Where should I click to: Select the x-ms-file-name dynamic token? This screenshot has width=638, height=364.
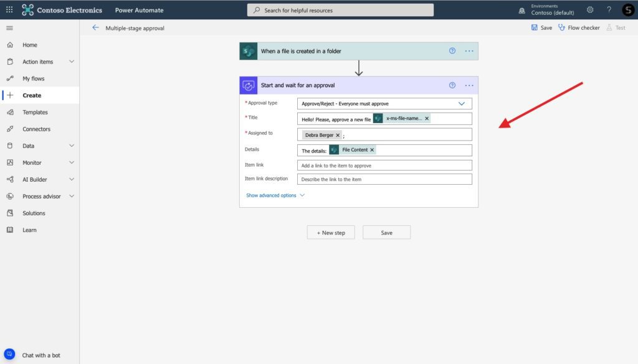click(x=402, y=118)
